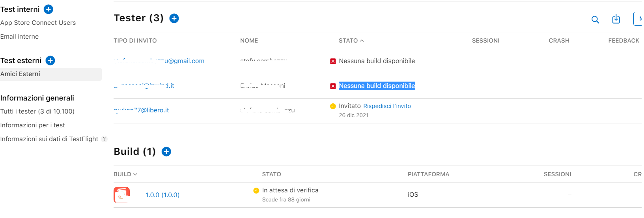The height and width of the screenshot is (218, 644).
Task: Click Rispedisci l'invito link
Action: (x=387, y=106)
